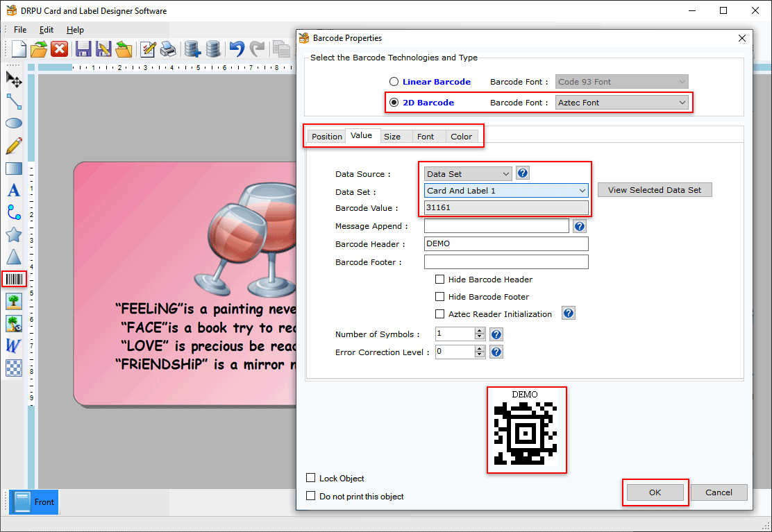Click the Barcode Footer text field

click(506, 262)
